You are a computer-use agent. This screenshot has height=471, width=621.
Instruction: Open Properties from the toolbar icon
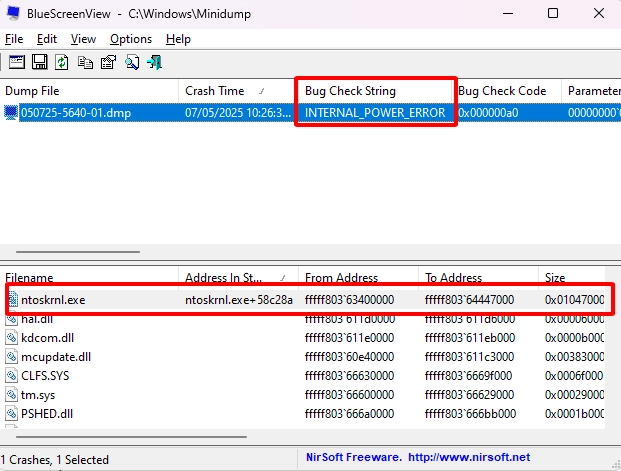point(108,62)
